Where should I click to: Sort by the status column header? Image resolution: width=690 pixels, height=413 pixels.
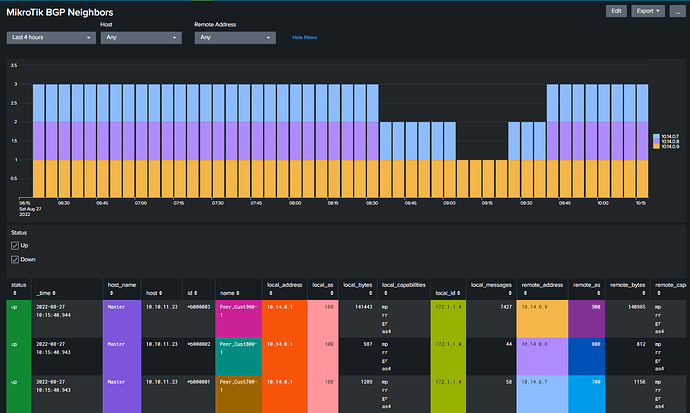[18, 289]
